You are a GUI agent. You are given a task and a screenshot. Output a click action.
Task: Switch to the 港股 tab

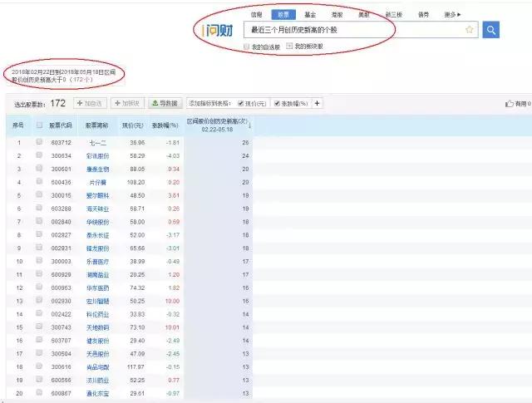tap(337, 15)
